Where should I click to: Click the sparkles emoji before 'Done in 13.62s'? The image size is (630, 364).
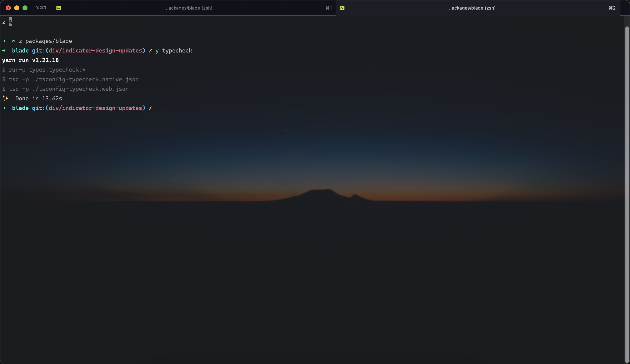click(6, 98)
